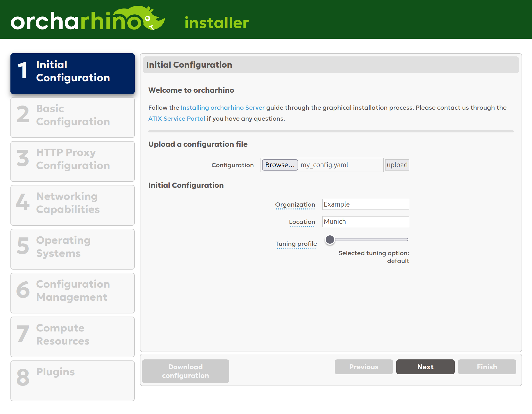The image size is (532, 414).
Task: Click the Location field containing Munich
Action: [365, 221]
